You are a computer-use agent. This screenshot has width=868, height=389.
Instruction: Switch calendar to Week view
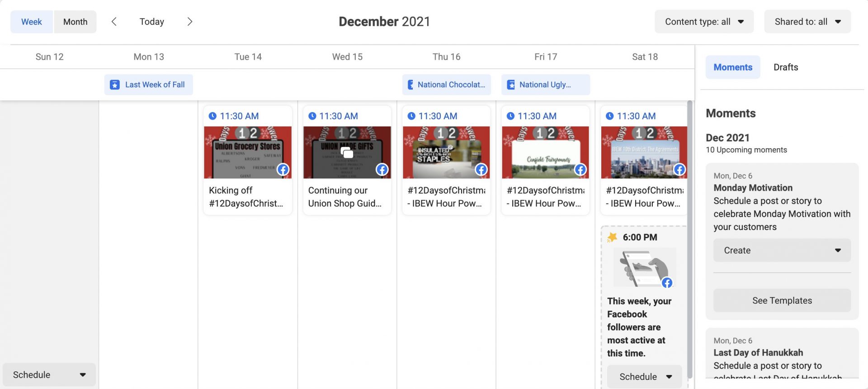(31, 22)
